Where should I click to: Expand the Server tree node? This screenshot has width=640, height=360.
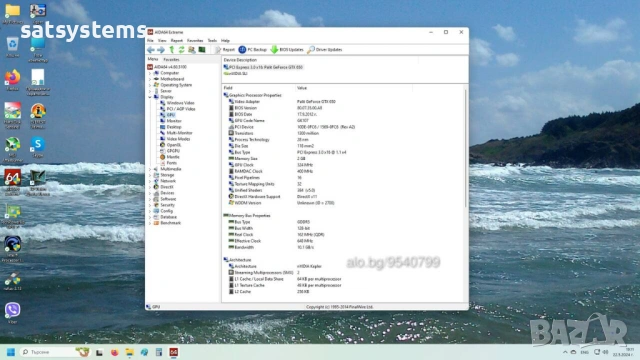[x=150, y=91]
